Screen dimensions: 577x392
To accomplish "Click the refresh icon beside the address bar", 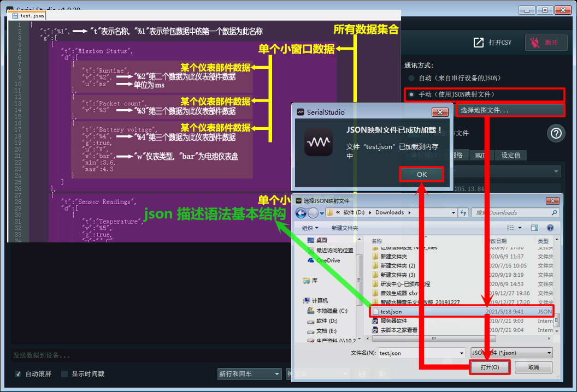I will pyautogui.click(x=463, y=212).
